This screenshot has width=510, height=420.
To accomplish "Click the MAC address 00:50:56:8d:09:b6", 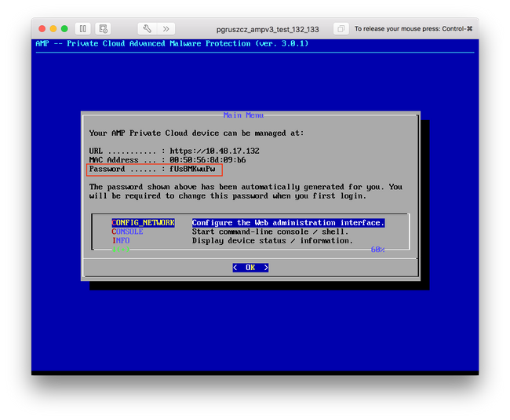I will click(207, 160).
